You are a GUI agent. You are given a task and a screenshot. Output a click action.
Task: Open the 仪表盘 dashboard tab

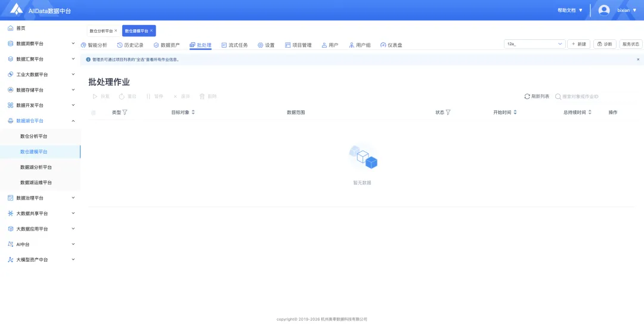point(391,45)
